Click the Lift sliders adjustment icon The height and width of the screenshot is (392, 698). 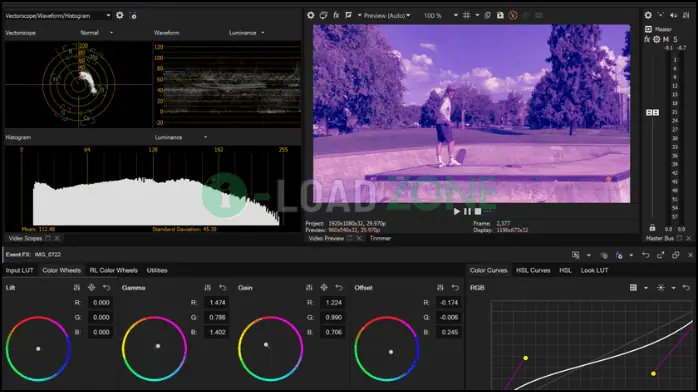77,287
